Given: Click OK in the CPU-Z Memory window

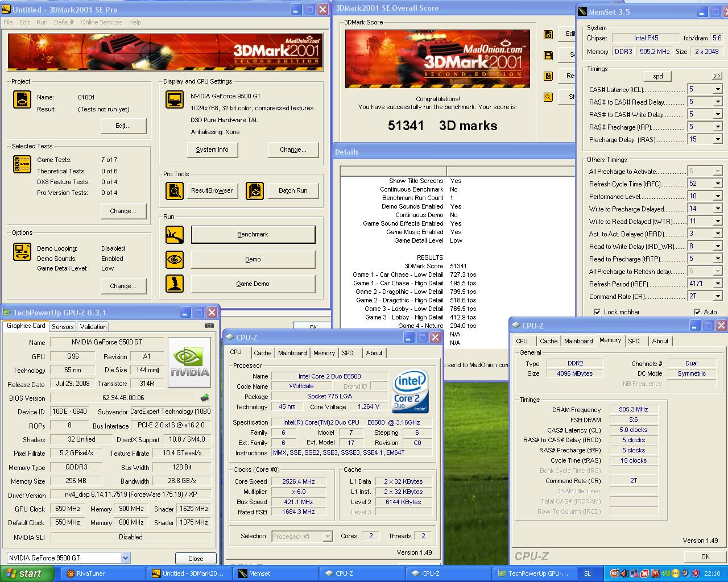Looking at the screenshot, I should [705, 556].
